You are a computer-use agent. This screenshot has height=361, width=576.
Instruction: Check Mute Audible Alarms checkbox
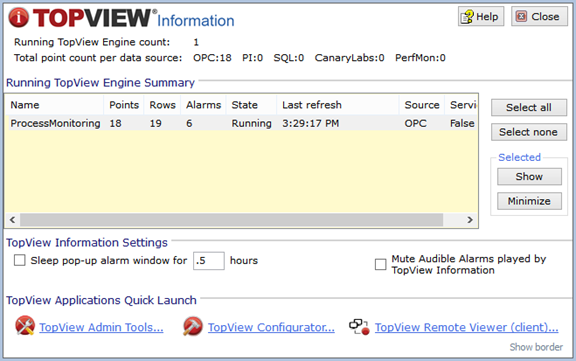[381, 264]
